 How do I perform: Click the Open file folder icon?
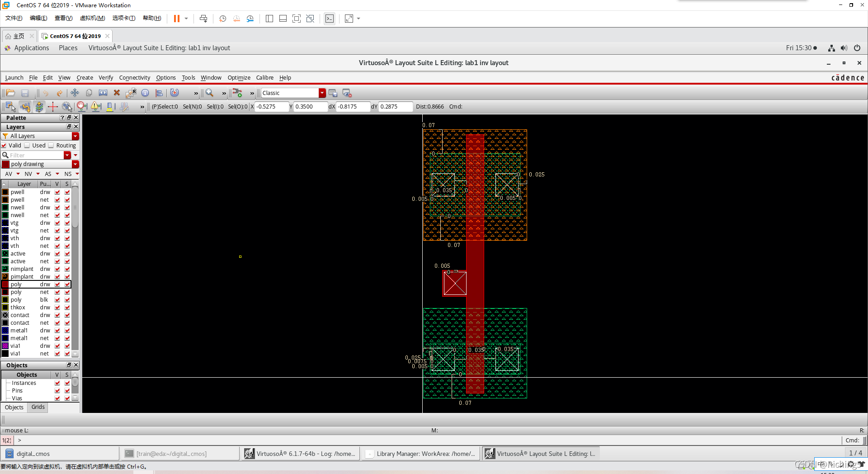point(10,93)
